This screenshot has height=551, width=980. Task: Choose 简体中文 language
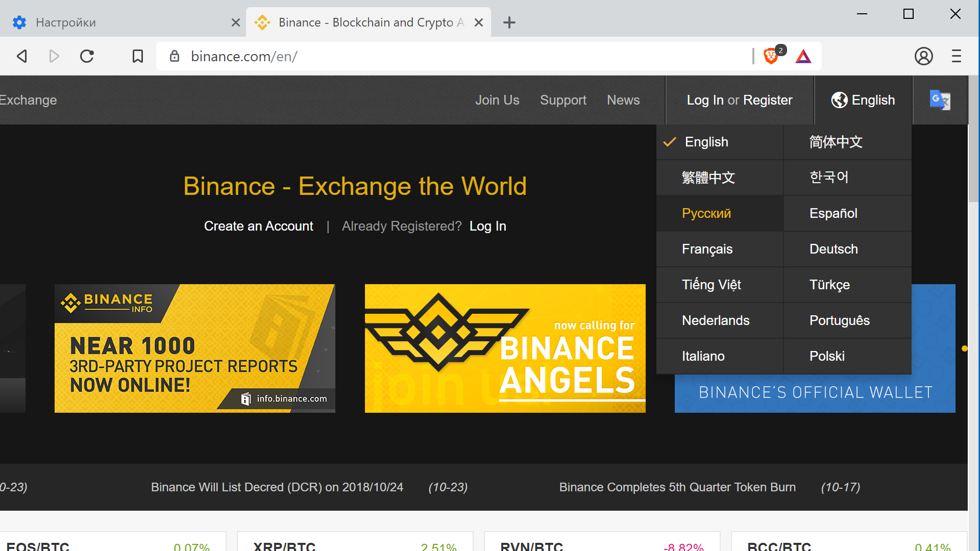(847, 142)
